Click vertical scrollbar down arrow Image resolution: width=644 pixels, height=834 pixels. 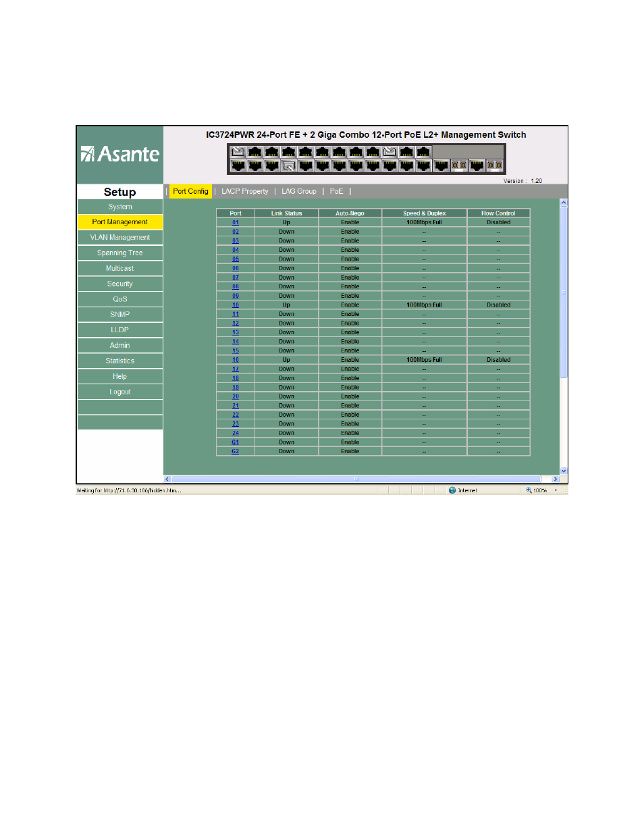[x=564, y=471]
